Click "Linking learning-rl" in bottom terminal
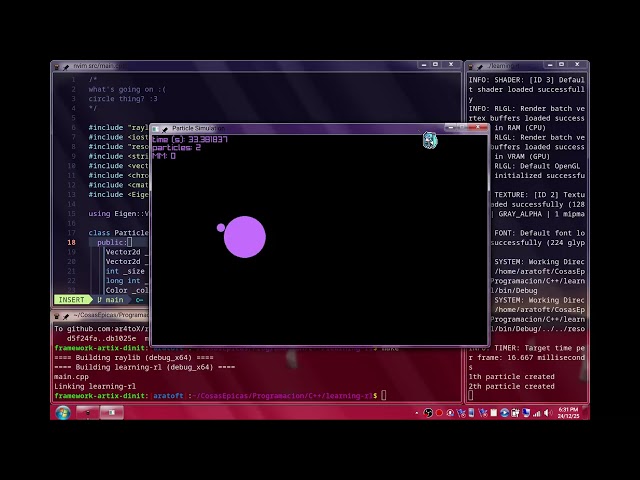The image size is (640, 480). click(x=95, y=386)
